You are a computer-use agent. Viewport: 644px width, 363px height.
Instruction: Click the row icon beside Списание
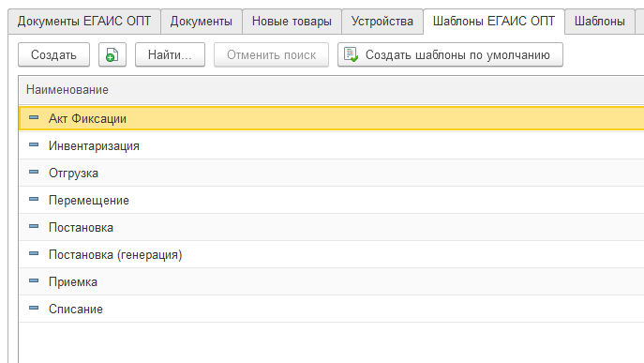(x=34, y=308)
